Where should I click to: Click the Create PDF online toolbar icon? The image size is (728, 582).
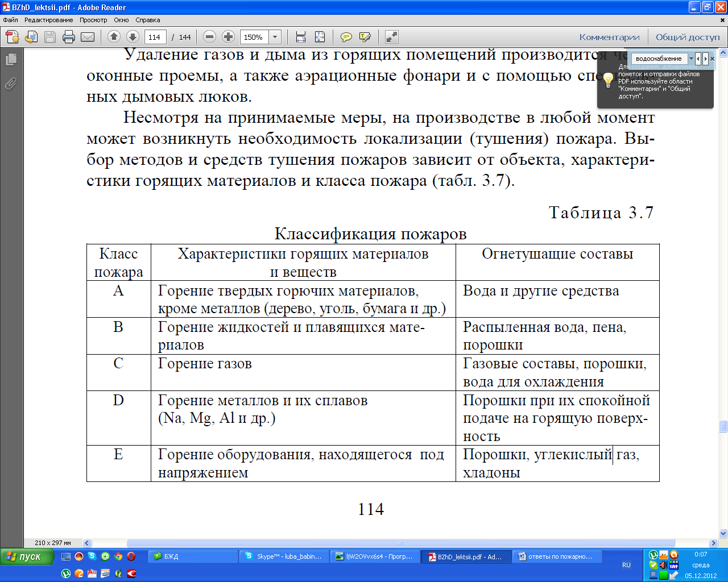coord(12,37)
